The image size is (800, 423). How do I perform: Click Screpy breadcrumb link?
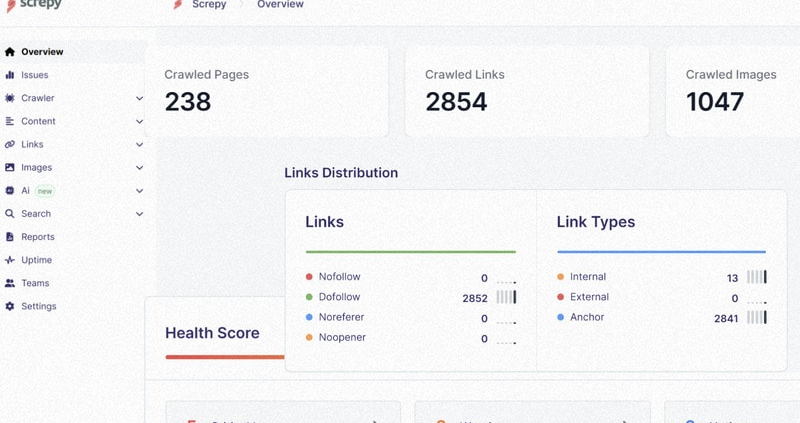[209, 4]
